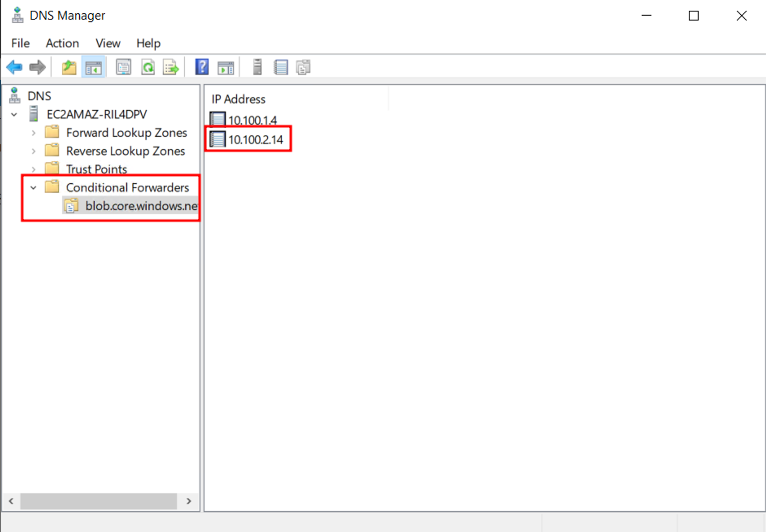This screenshot has width=766, height=532.
Task: Collapse the Conditional Forwarders folder
Action: point(34,188)
